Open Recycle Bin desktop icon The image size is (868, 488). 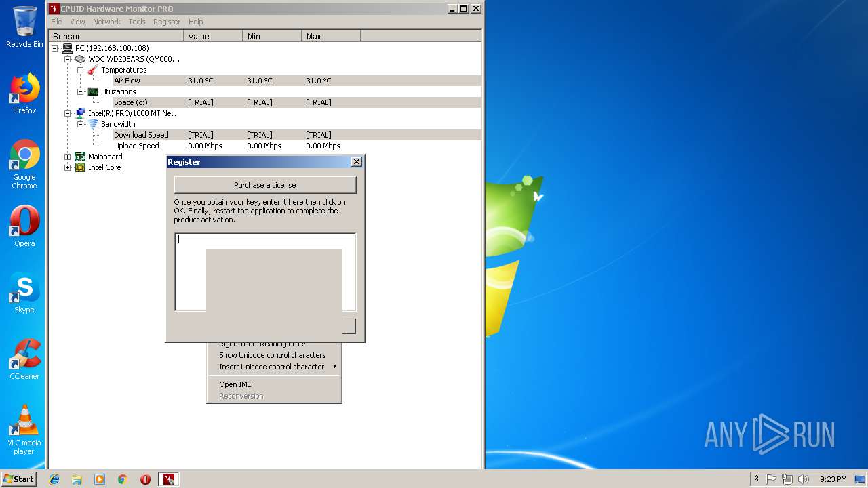click(24, 27)
